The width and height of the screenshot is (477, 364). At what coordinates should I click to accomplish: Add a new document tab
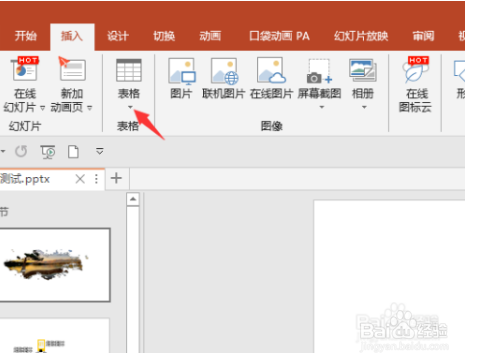click(116, 178)
